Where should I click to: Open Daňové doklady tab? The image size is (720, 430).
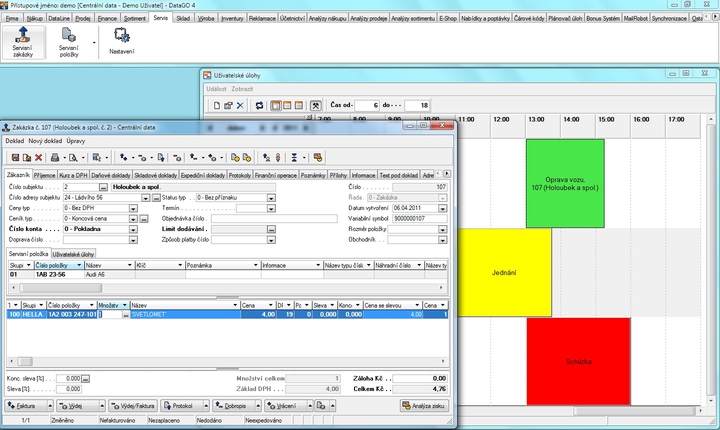pyautogui.click(x=111, y=175)
